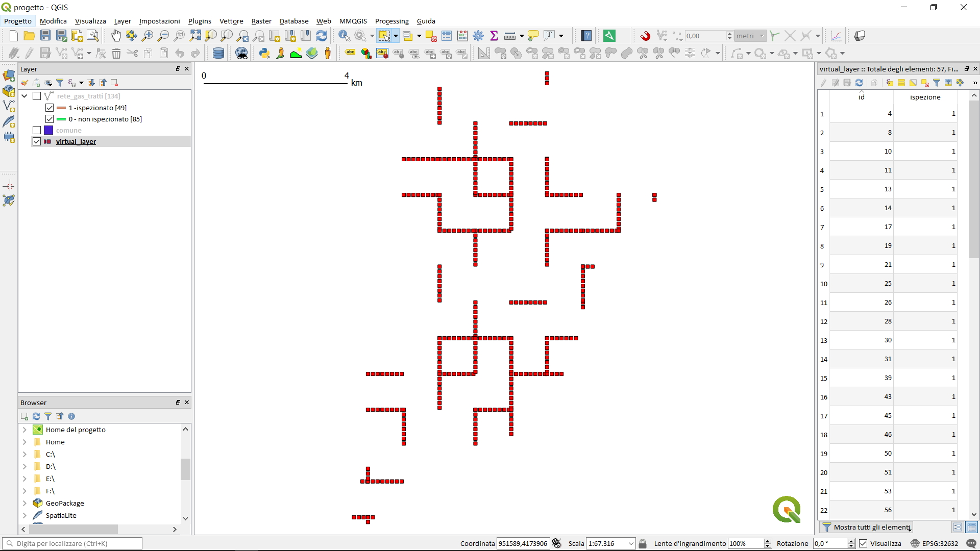Screen dimensions: 980x551
Task: Click the Save Project icon
Action: 45,36
